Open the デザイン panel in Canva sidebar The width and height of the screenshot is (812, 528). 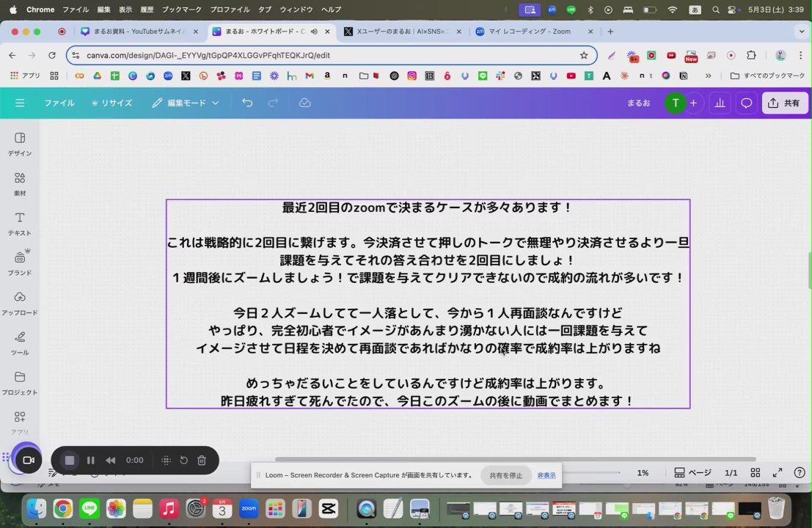[x=20, y=144]
